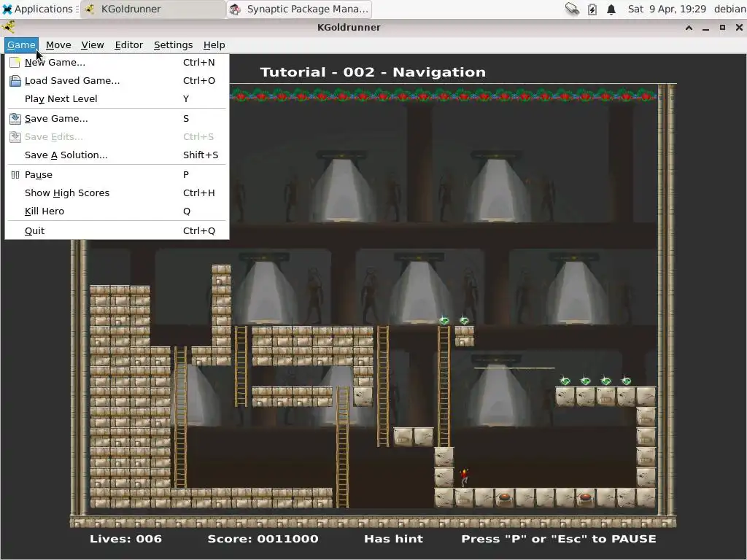
Task: Click the Lives: 006 status text
Action: 125,539
